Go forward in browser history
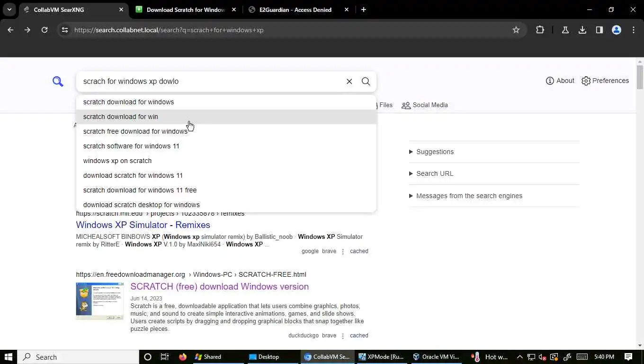This screenshot has height=364, width=644. 27,30
